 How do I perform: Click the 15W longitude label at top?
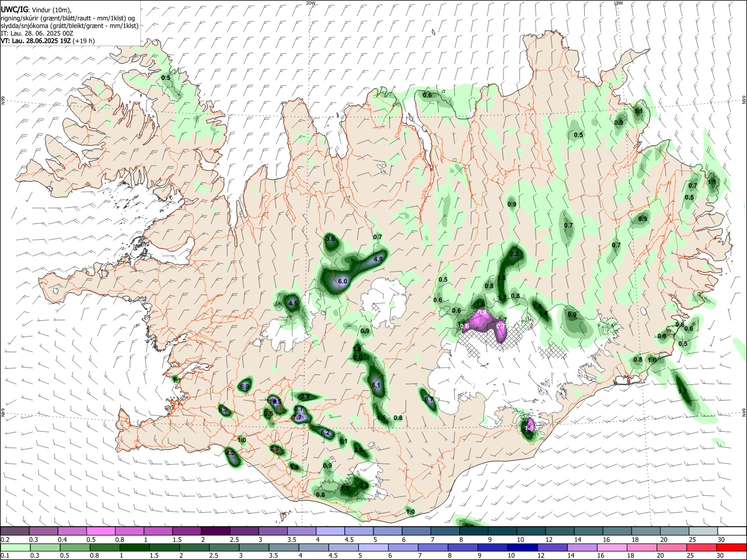point(618,3)
